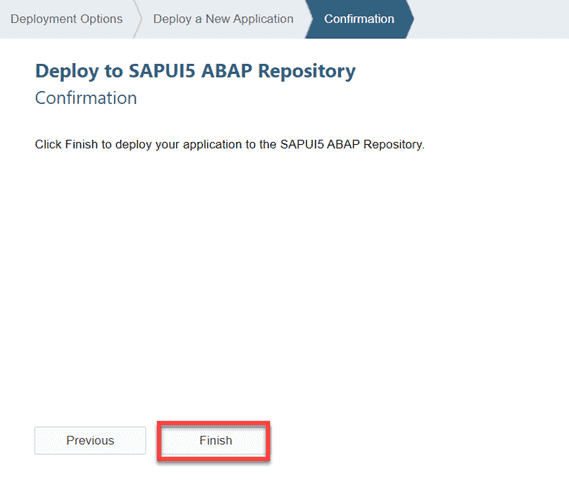Click the Confirmation subtitle below the heading
The width and height of the screenshot is (569, 489).
tap(86, 98)
